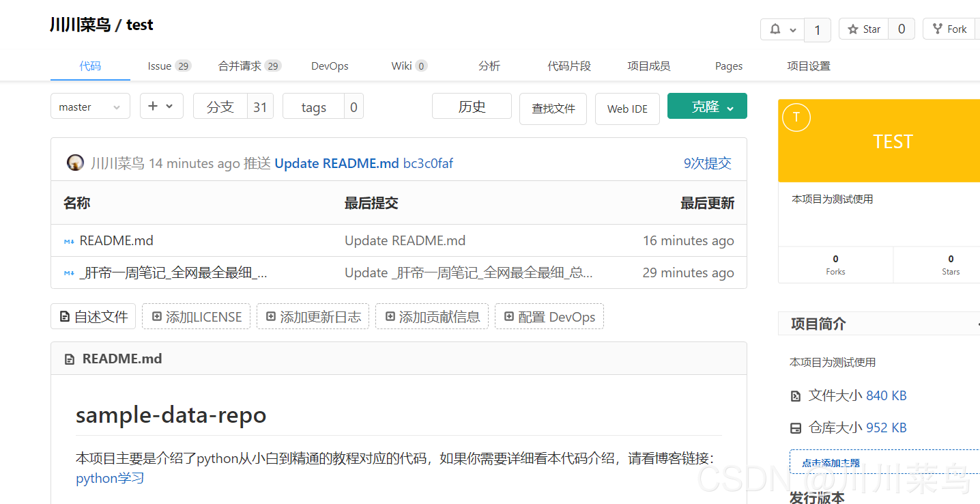Click the plus icon on 添加LICENSE
Image resolution: width=980 pixels, height=504 pixels.
[x=157, y=317]
